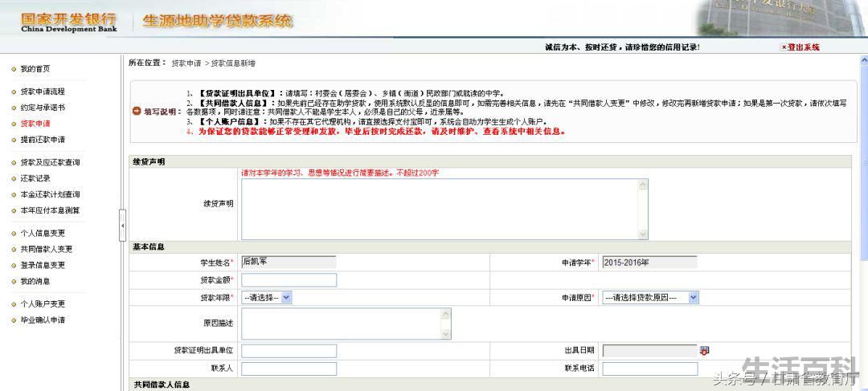868x391 pixels.
Task: Click 贷款信息新增 breadcrumb text
Action: point(233,63)
